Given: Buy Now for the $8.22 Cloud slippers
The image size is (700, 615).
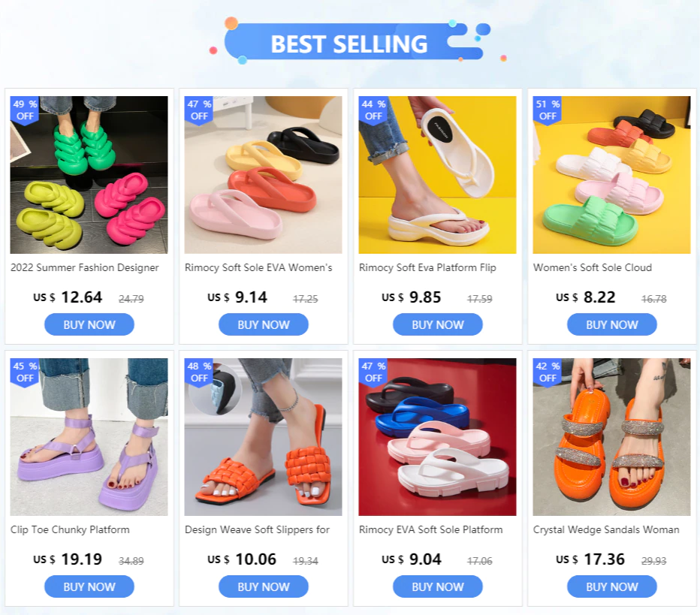Looking at the screenshot, I should pos(612,324).
